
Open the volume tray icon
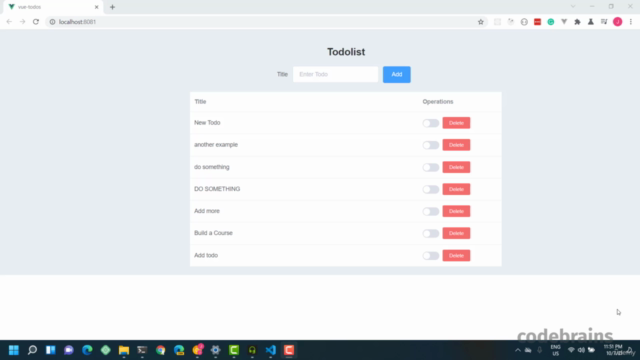[581, 350]
